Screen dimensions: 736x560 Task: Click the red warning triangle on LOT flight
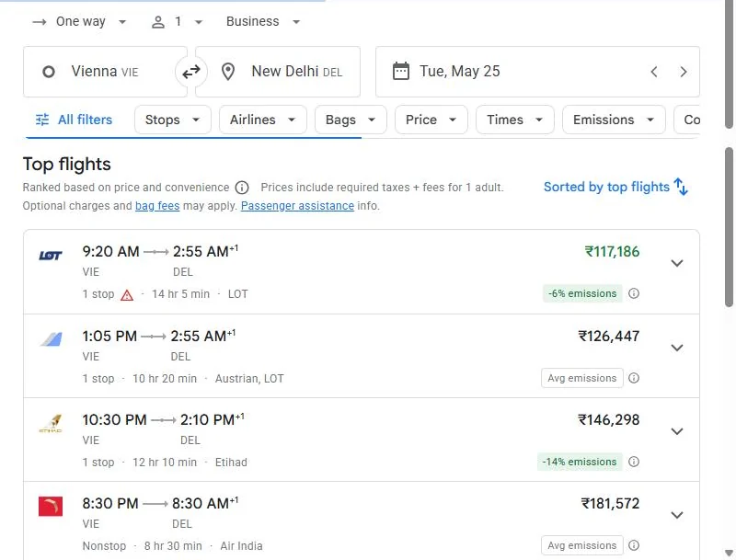pyautogui.click(x=127, y=295)
